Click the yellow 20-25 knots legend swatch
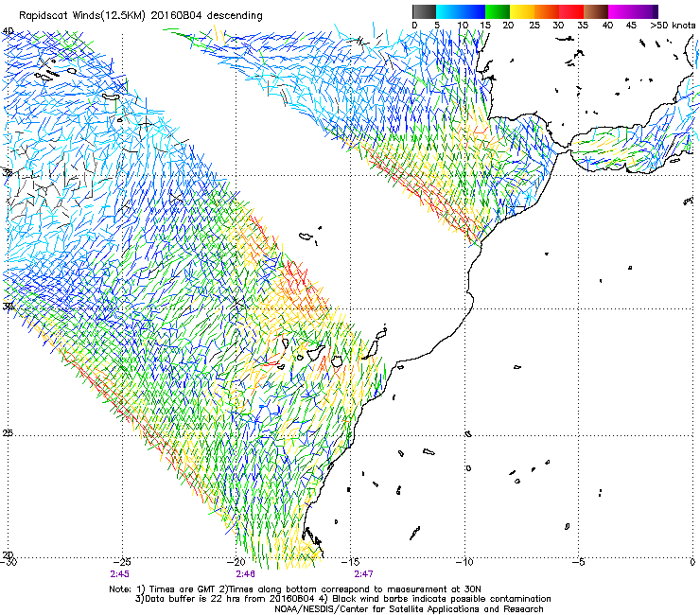 click(x=522, y=11)
